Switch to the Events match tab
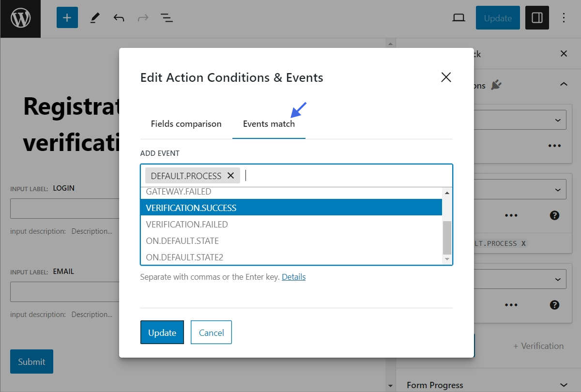The width and height of the screenshot is (581, 392). coord(269,124)
